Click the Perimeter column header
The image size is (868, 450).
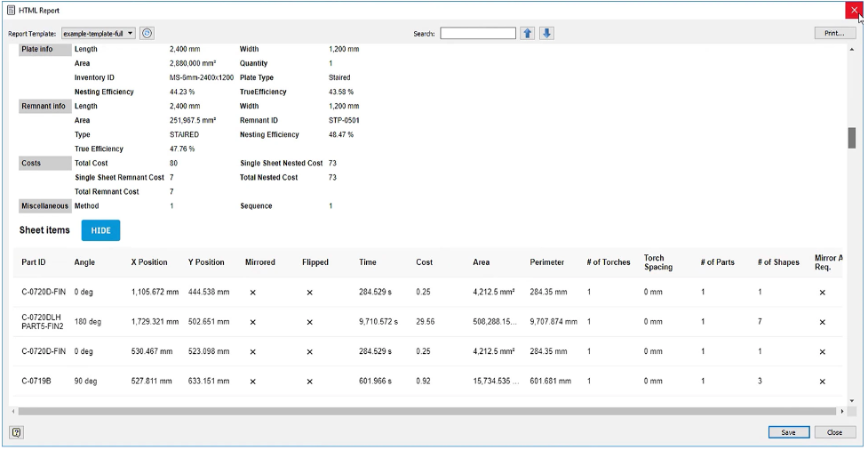click(546, 262)
